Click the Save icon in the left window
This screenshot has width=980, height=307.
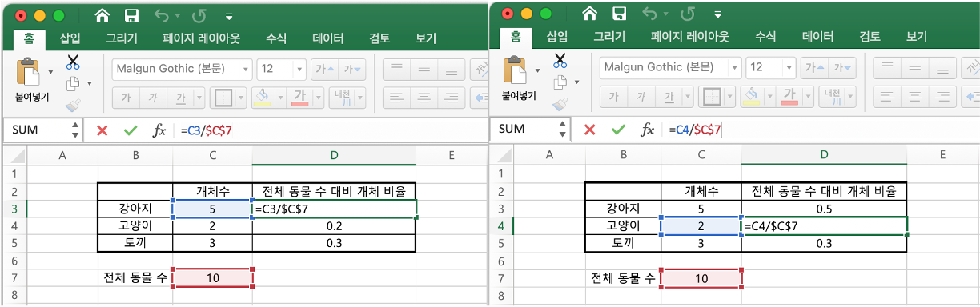point(132,15)
